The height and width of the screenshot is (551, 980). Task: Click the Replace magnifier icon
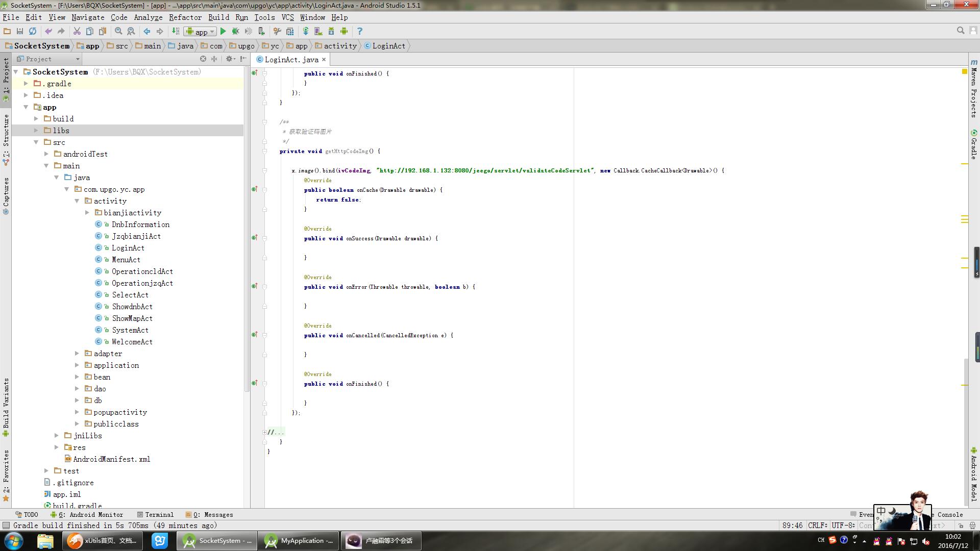(x=131, y=31)
